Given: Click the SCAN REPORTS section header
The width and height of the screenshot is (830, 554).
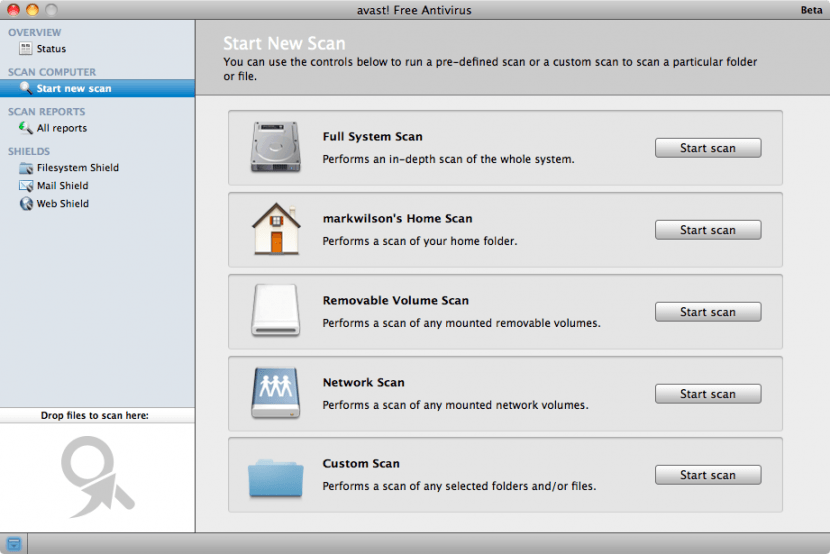Looking at the screenshot, I should (47, 112).
